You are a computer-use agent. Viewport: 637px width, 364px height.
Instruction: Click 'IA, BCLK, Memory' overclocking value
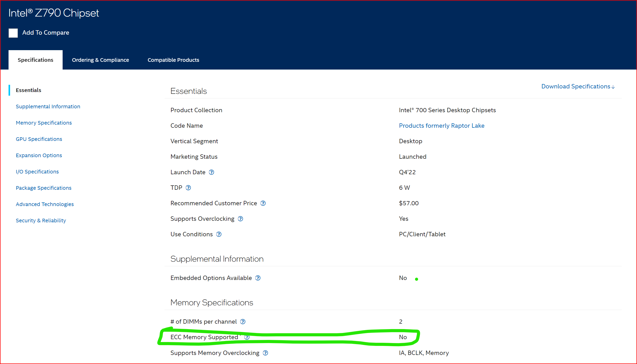[424, 353]
